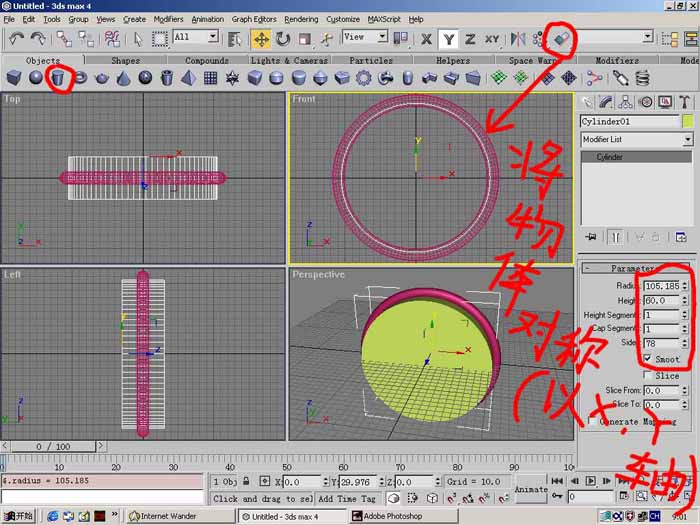Open the Hierarchy command panel tab
Screen dimensions: 700x525
[625, 102]
